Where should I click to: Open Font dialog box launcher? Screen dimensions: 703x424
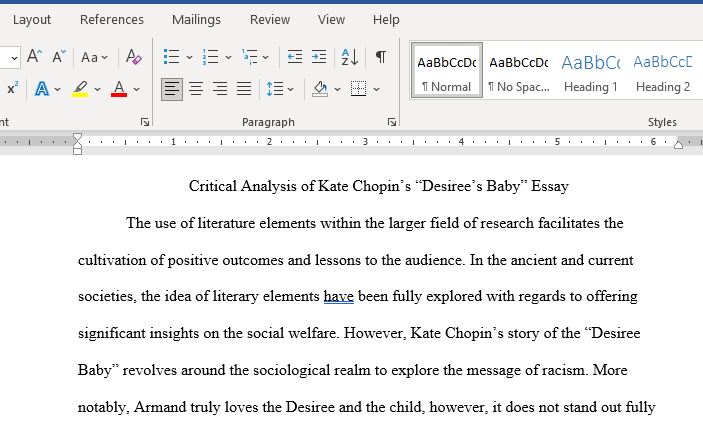click(x=145, y=122)
